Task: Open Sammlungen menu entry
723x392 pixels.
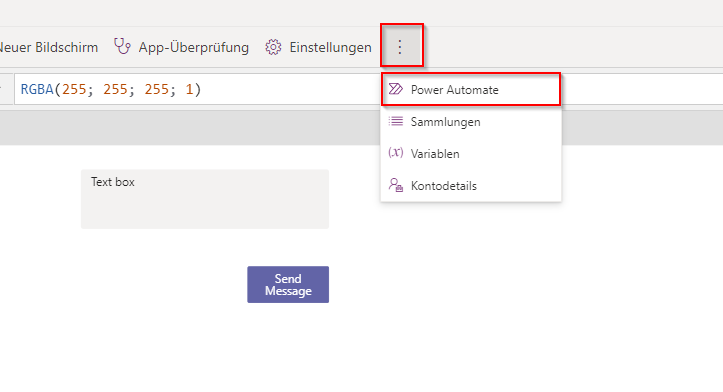Action: [x=471, y=122]
